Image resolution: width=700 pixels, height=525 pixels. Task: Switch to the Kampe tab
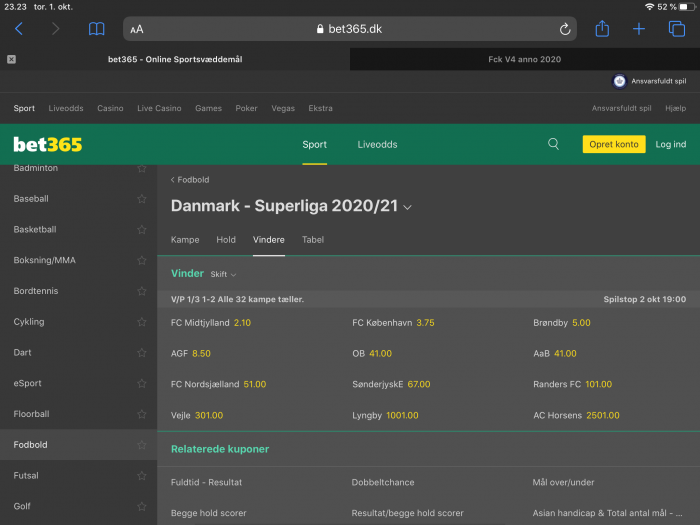(x=185, y=240)
